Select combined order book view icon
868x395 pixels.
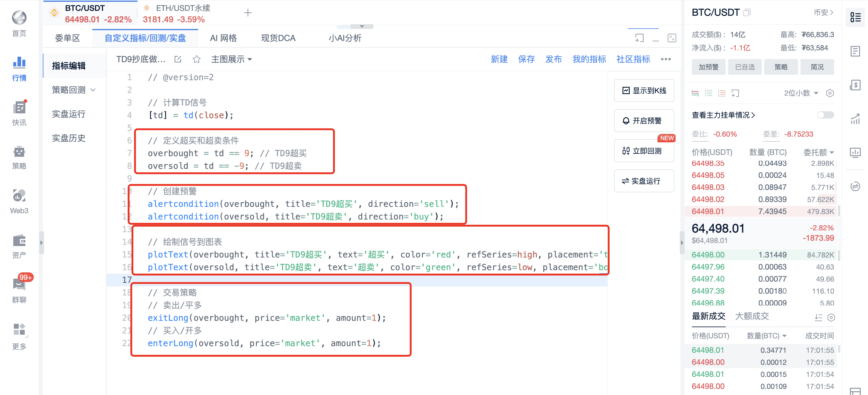695,93
